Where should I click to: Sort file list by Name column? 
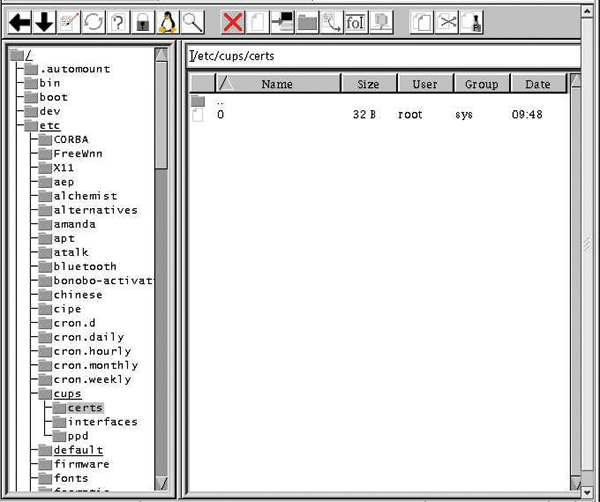pos(276,85)
